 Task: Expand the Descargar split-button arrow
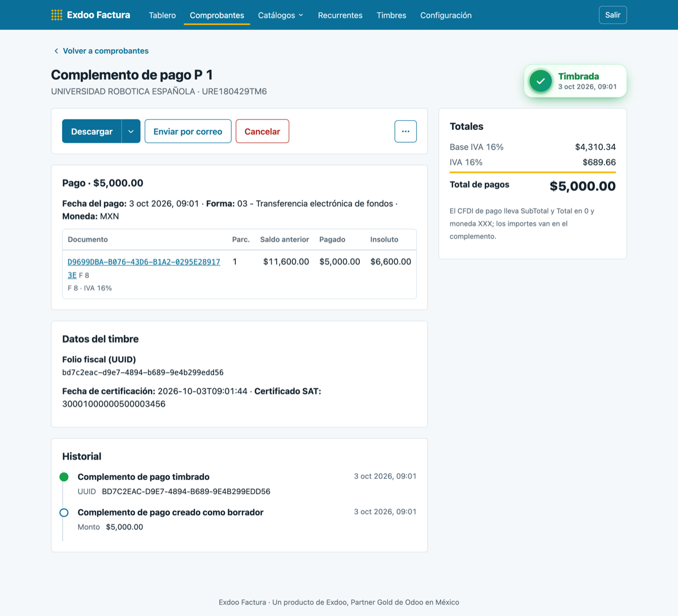(x=131, y=132)
